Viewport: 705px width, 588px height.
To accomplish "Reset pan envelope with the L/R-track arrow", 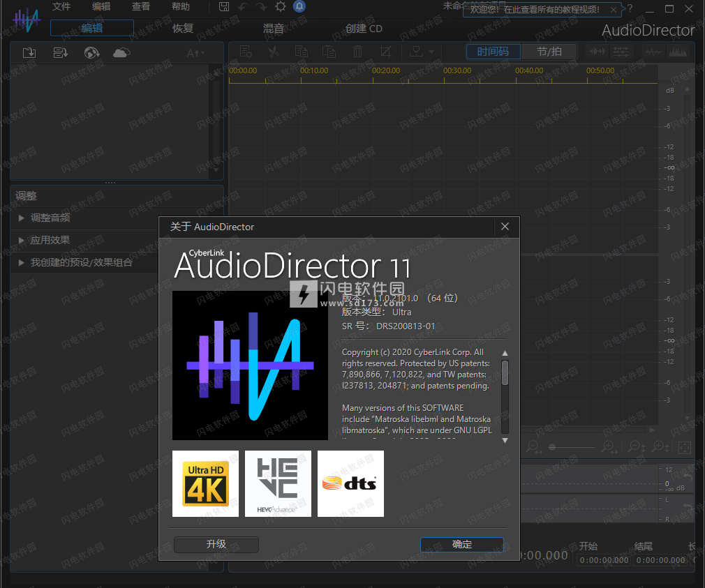I will coord(688,510).
